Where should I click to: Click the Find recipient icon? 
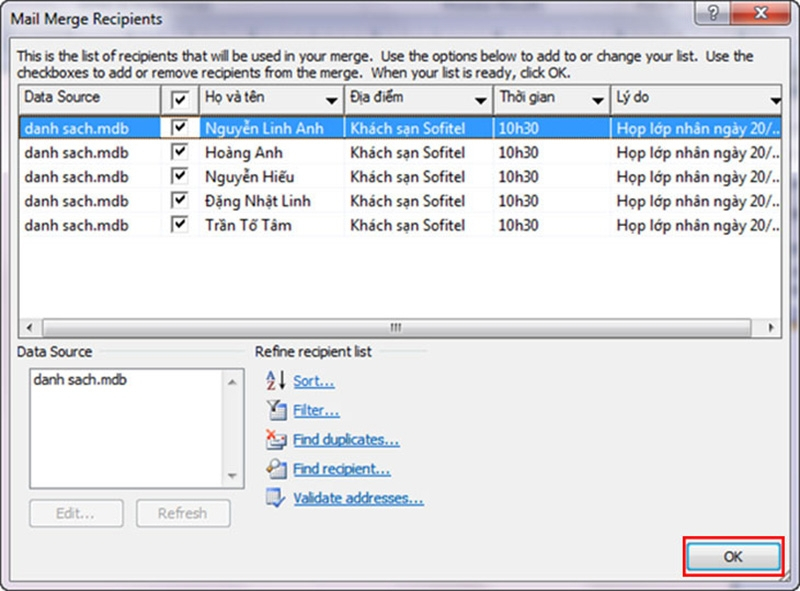[275, 469]
